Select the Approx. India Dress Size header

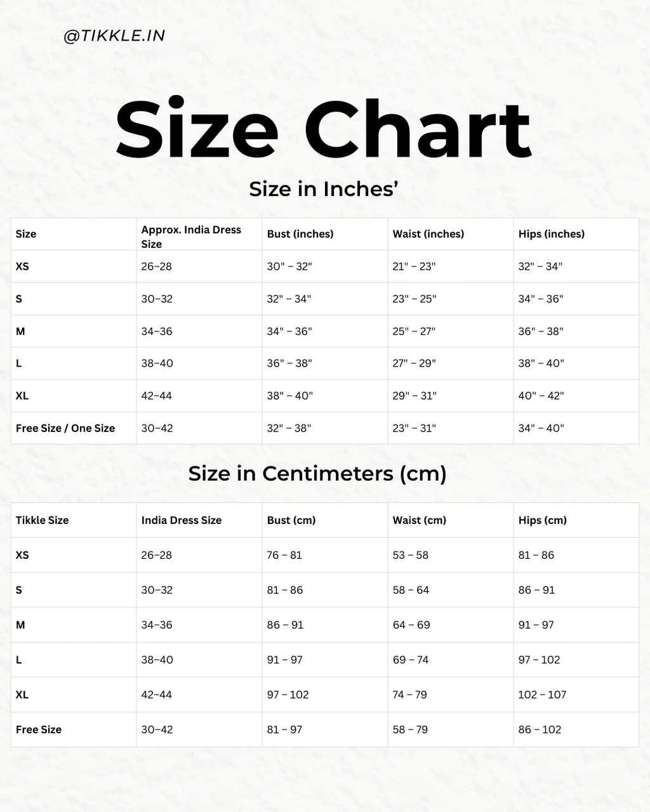pos(191,237)
